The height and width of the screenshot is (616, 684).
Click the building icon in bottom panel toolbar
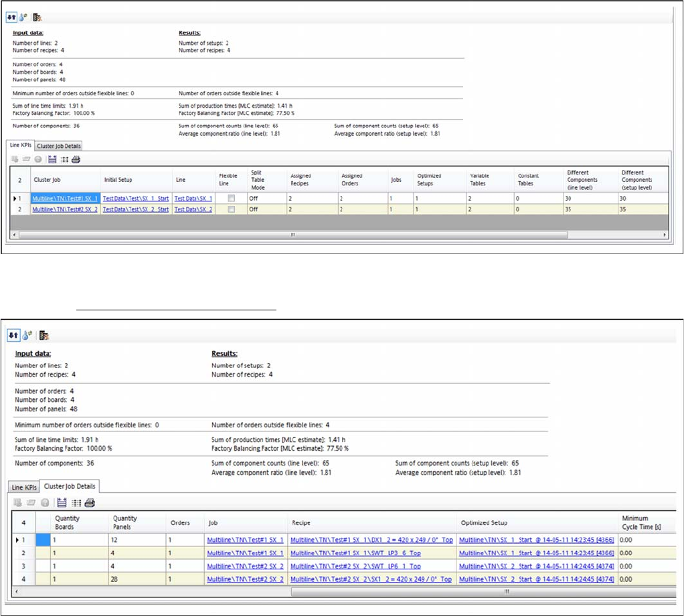point(45,335)
